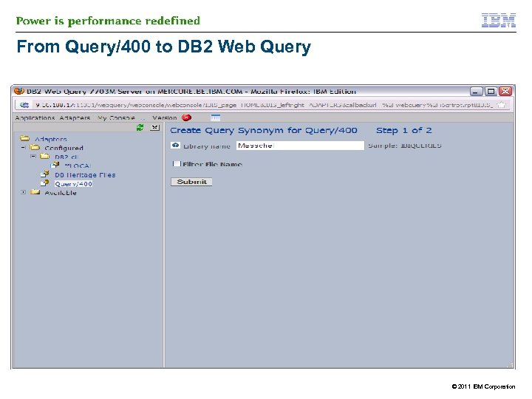Bookmark the page with the star icon
This screenshot has height=399, width=532.
pos(502,105)
